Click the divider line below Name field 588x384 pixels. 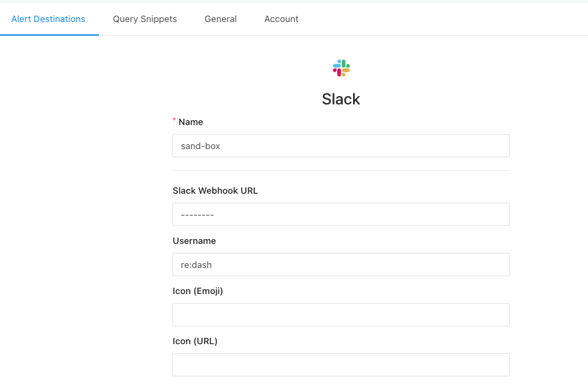pyautogui.click(x=341, y=170)
